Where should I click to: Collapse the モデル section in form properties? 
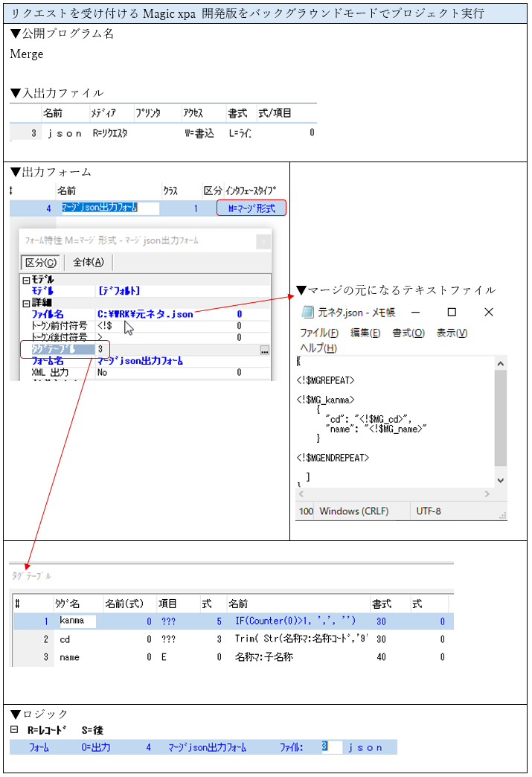[x=26, y=279]
